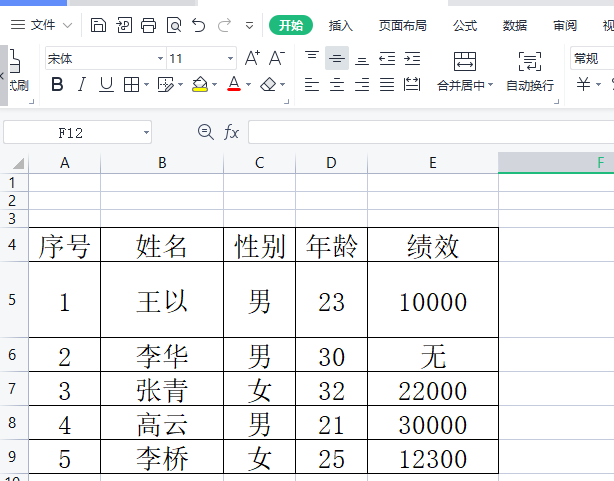Screen dimensions: 614x481
Task: Toggle Italic formatting
Action: [81, 84]
